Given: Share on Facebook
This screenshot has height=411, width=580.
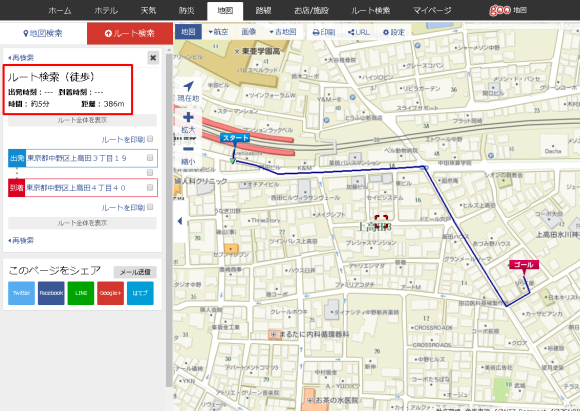Looking at the screenshot, I should [x=51, y=293].
